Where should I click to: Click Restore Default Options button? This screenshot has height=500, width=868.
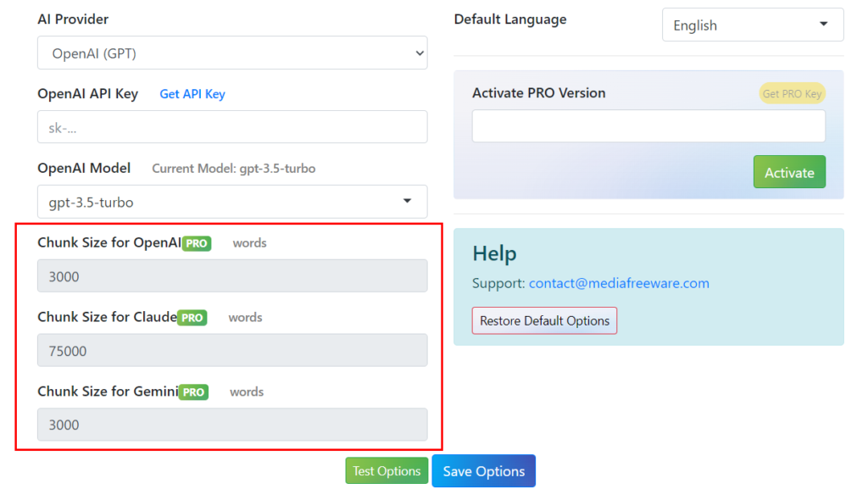[x=544, y=320]
